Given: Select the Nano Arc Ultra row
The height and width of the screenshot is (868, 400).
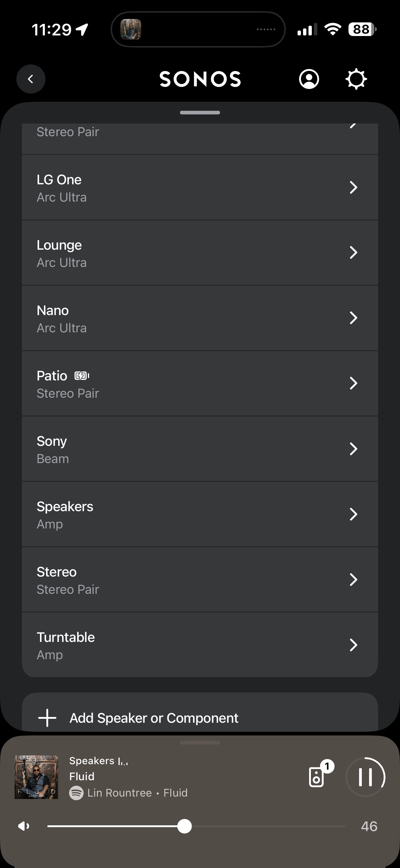Looking at the screenshot, I should pos(200,318).
